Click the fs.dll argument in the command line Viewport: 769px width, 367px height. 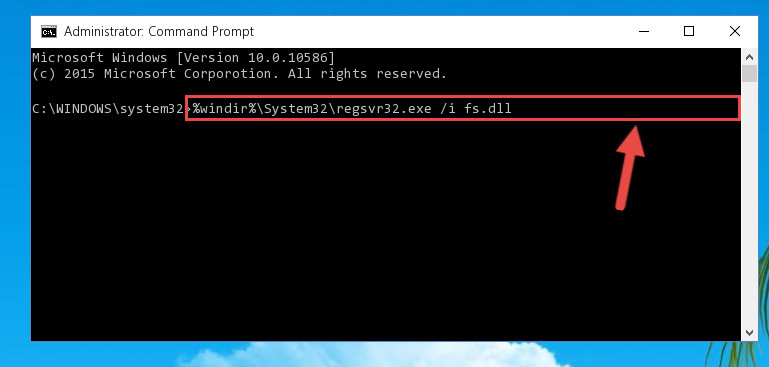click(x=488, y=108)
